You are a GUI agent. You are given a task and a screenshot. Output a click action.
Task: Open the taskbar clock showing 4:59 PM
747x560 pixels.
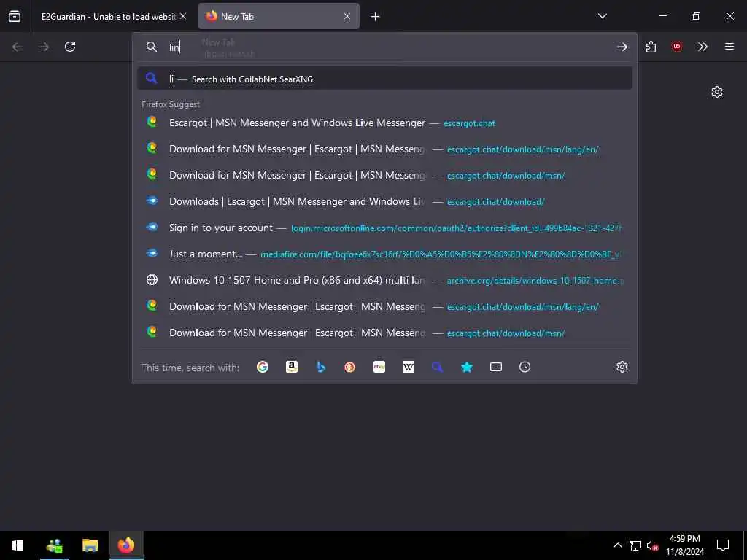tap(684, 545)
